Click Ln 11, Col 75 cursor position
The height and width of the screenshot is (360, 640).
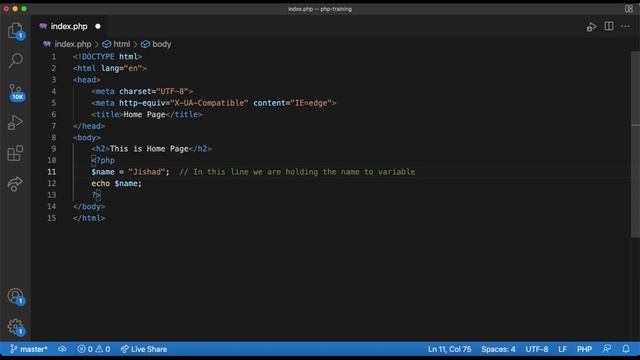pos(449,349)
